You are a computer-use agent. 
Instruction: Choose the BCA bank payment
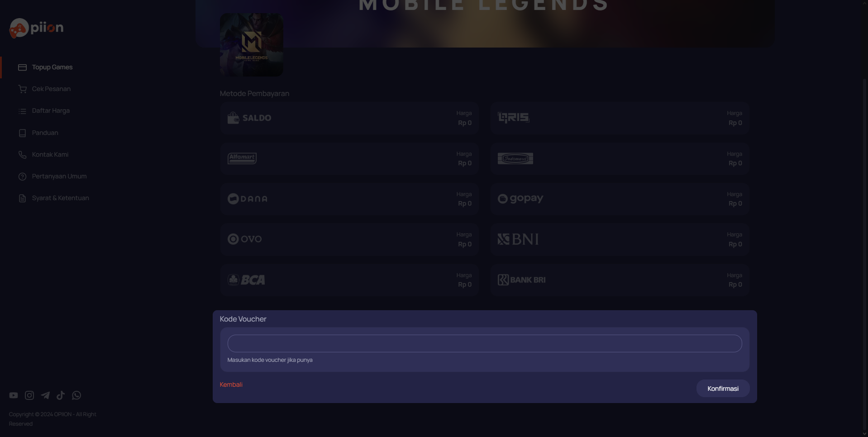[x=349, y=280]
